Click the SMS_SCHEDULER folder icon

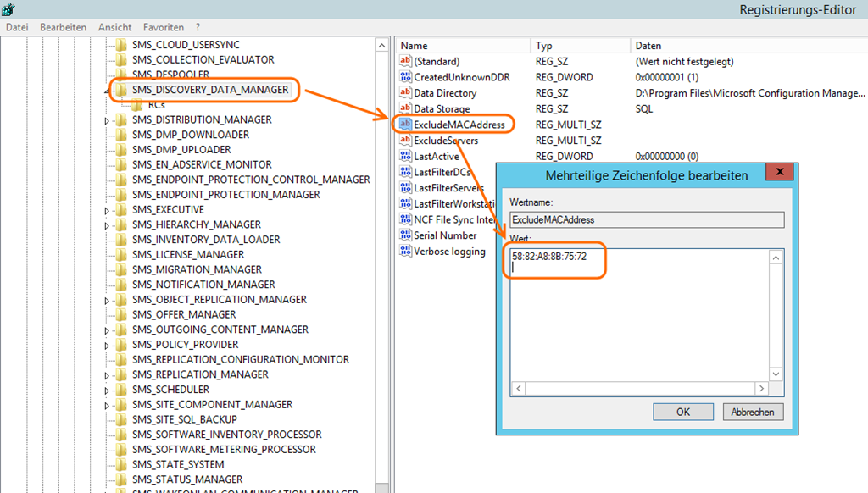click(121, 390)
